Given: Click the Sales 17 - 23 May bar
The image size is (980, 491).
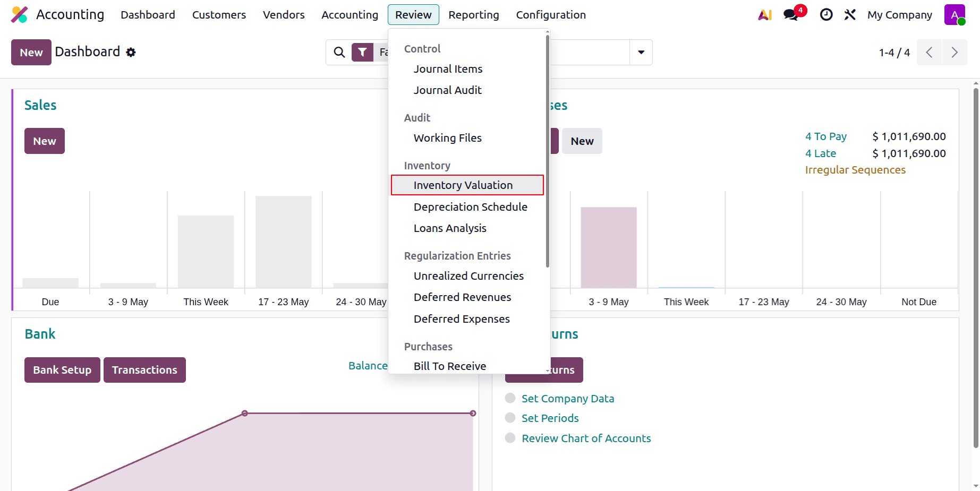Looking at the screenshot, I should pyautogui.click(x=284, y=242).
